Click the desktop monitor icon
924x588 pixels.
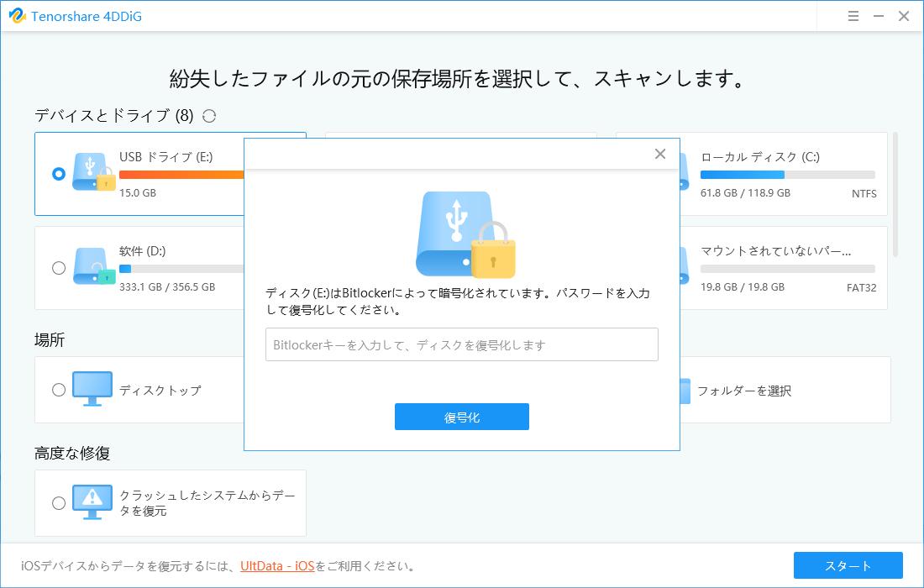92,389
